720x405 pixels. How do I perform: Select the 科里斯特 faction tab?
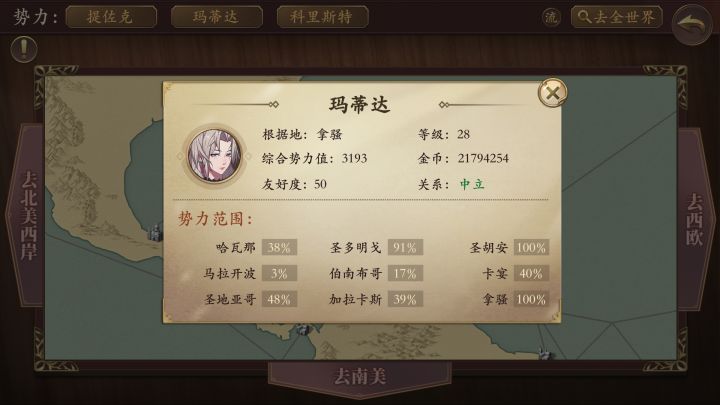[322, 17]
